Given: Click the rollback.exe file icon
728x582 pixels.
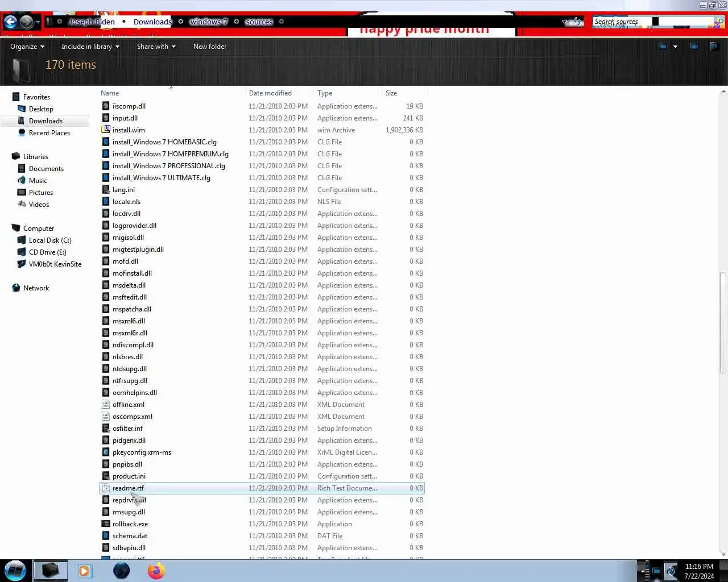Looking at the screenshot, I should pyautogui.click(x=106, y=523).
